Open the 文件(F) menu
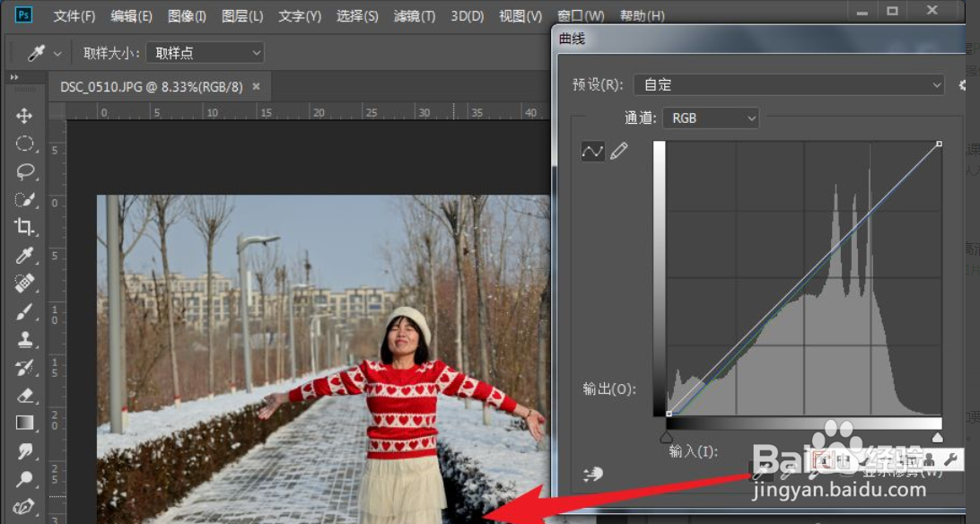 [x=74, y=15]
